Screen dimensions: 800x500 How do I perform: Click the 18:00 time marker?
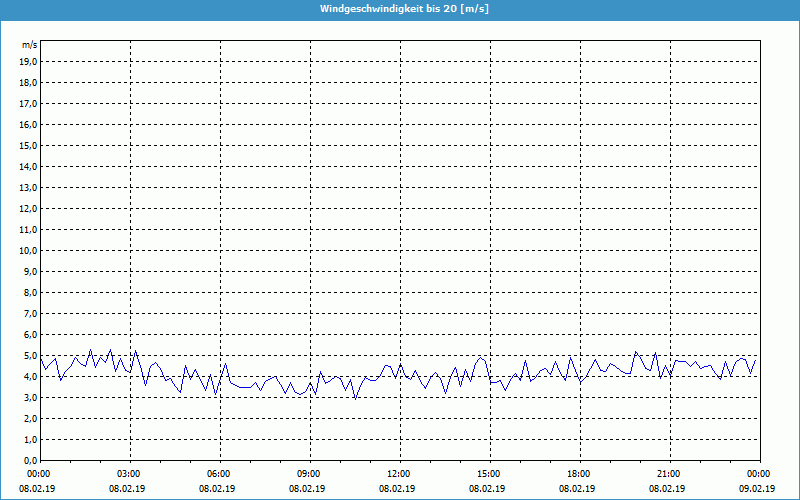pyautogui.click(x=578, y=474)
